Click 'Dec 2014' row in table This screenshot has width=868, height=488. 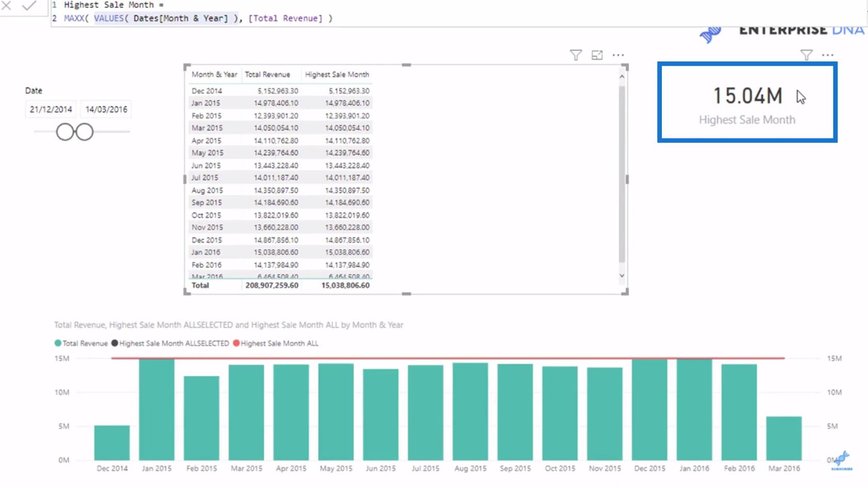(281, 91)
